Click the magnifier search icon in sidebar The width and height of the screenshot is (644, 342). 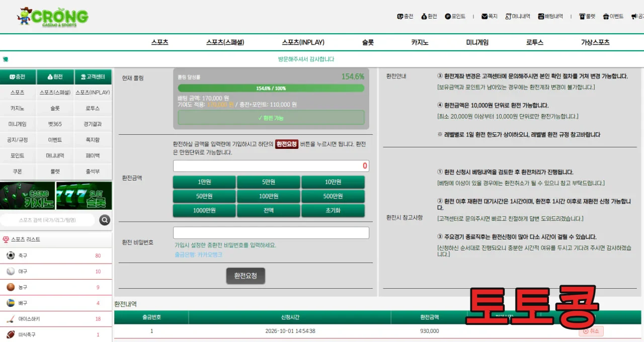pos(105,220)
